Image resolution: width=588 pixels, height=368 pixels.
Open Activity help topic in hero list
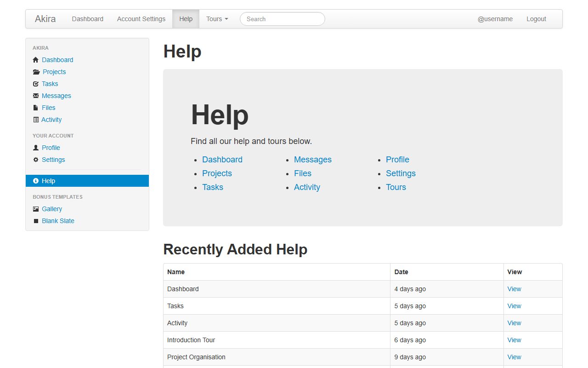[307, 187]
